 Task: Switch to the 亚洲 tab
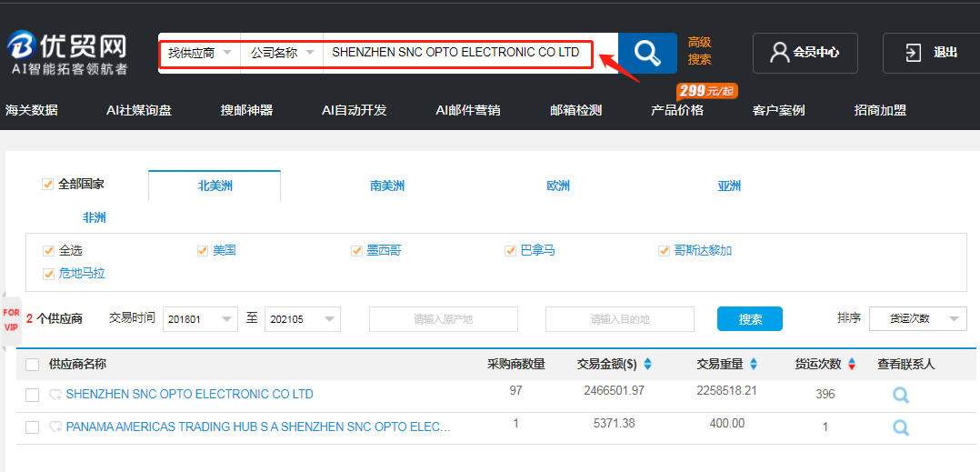[x=729, y=186]
